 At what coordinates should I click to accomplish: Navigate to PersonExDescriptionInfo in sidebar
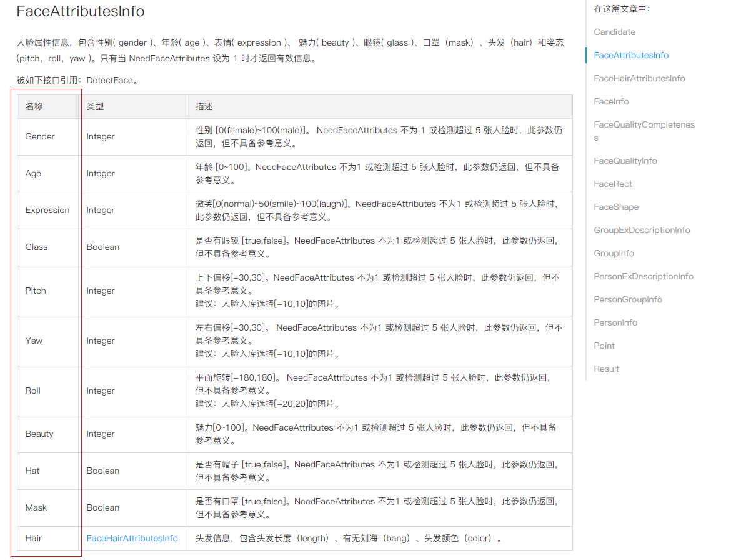[x=643, y=276]
